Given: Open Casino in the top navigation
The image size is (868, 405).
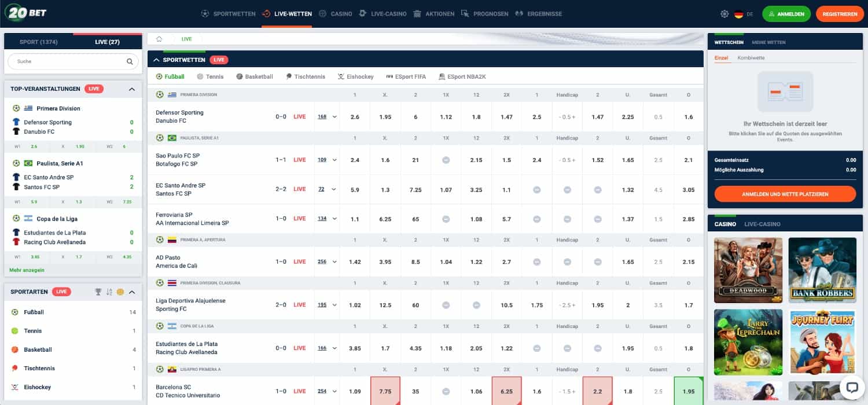Looking at the screenshot, I should 336,14.
